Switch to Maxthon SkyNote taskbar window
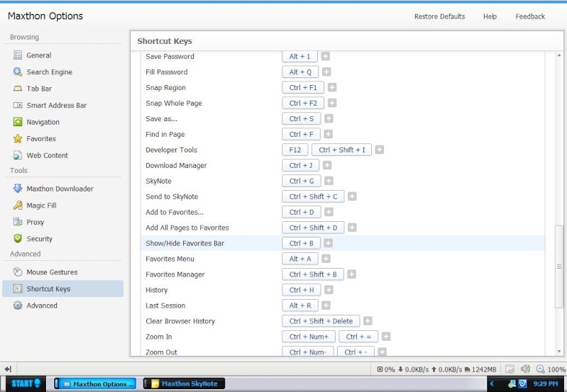The width and height of the screenshot is (567, 392). (184, 383)
